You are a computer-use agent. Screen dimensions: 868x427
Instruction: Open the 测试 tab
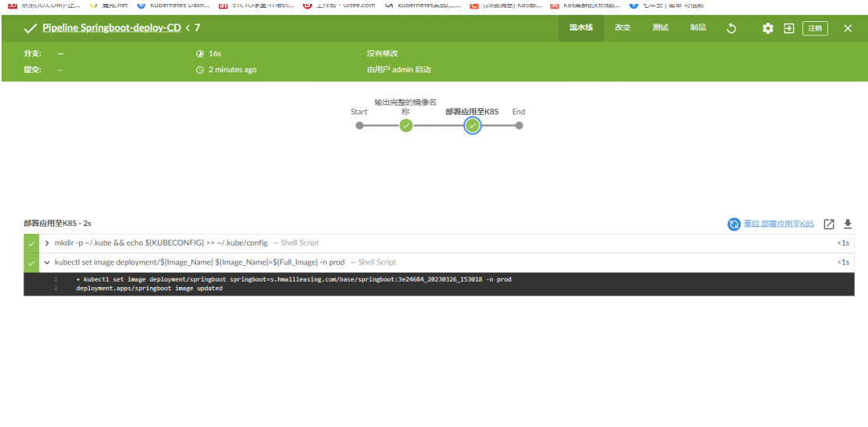pyautogui.click(x=660, y=27)
